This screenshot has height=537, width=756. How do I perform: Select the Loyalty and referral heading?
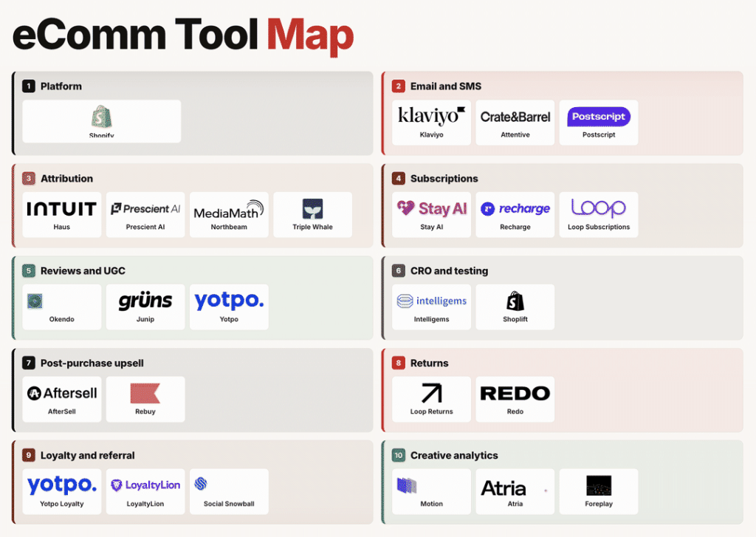coord(88,456)
